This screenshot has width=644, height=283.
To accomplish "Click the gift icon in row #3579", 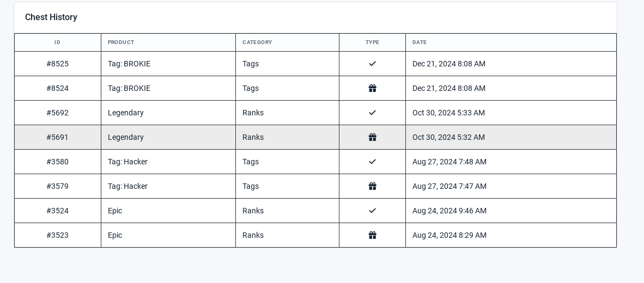I will click(372, 186).
